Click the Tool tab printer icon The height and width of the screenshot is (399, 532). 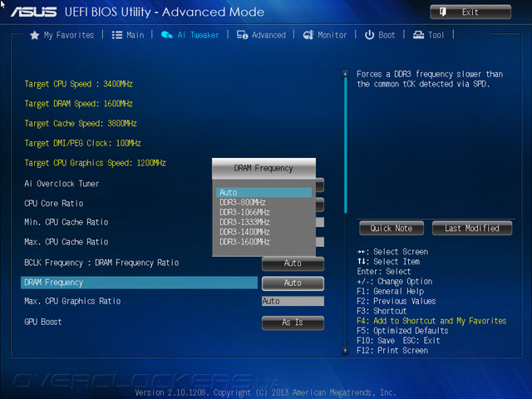(418, 35)
